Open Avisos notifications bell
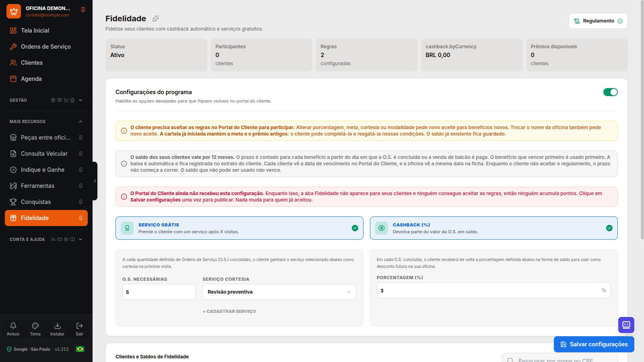This screenshot has height=362, width=644. click(x=13, y=329)
